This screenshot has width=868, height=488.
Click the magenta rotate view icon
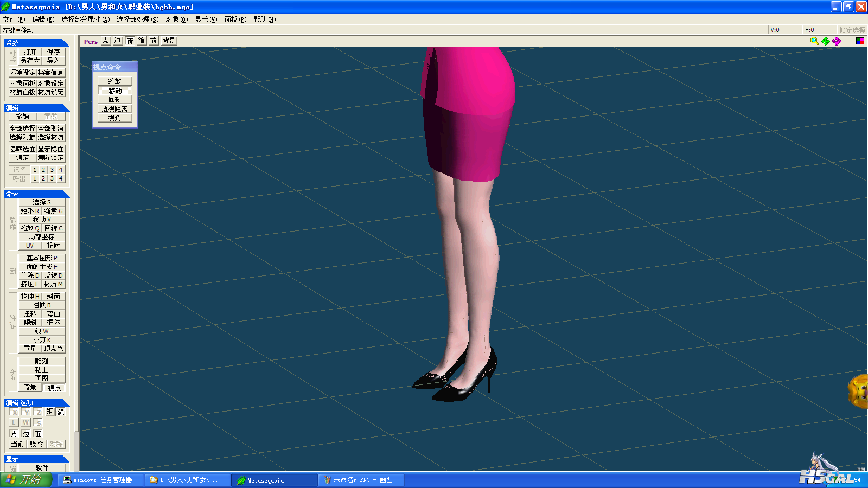[x=837, y=41]
